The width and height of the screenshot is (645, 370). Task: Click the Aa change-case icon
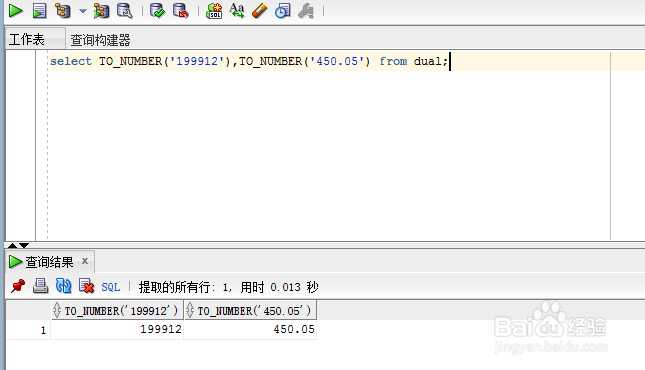coord(237,11)
